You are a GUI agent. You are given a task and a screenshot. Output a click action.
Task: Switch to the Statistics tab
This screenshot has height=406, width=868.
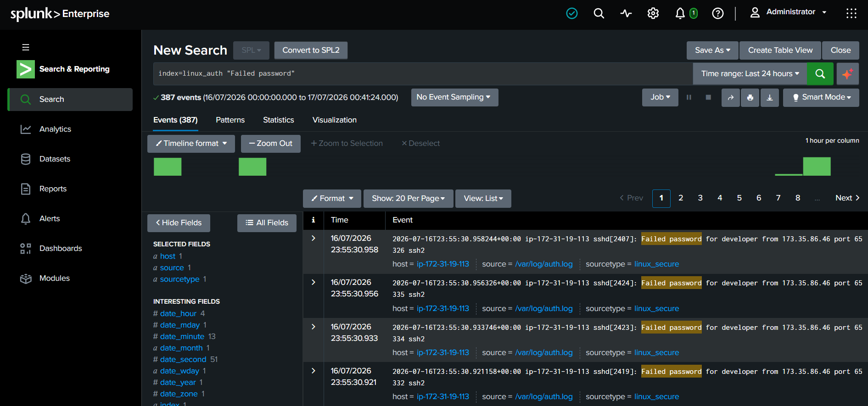(278, 120)
